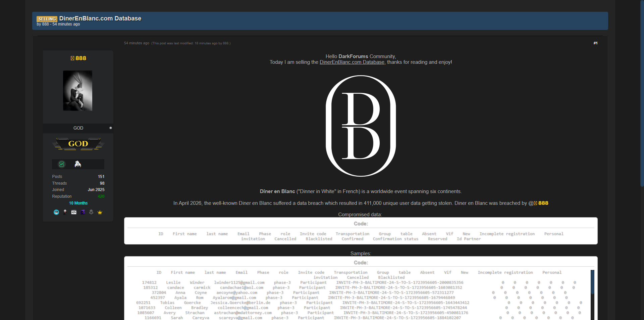The width and height of the screenshot is (644, 320).
Task: Open the 888 username in the profile panel
Action: (x=80, y=58)
